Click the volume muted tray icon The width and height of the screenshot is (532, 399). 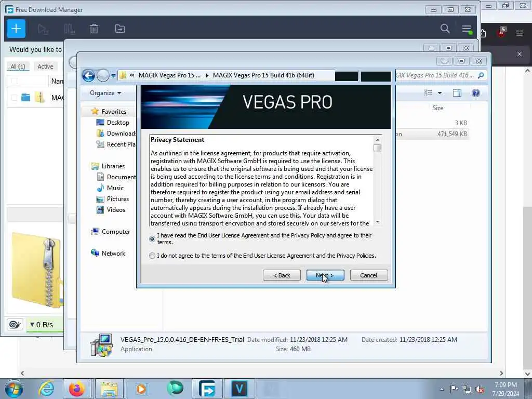[480, 389]
